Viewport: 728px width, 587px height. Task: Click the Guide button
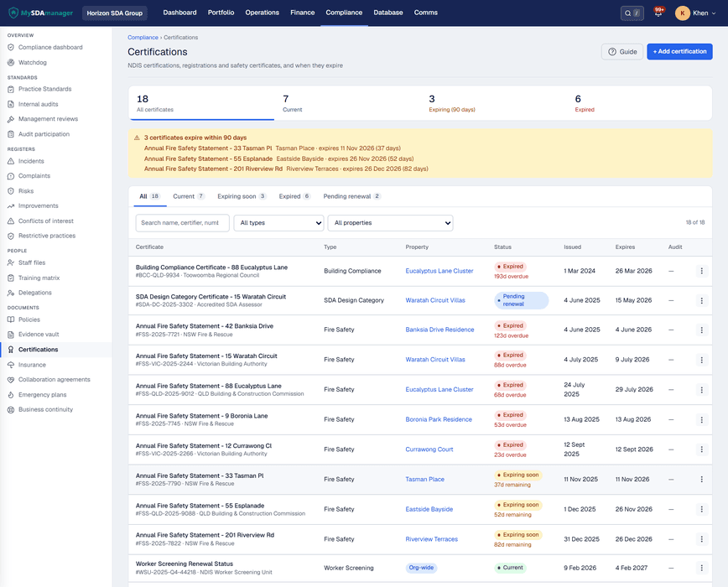pyautogui.click(x=622, y=51)
